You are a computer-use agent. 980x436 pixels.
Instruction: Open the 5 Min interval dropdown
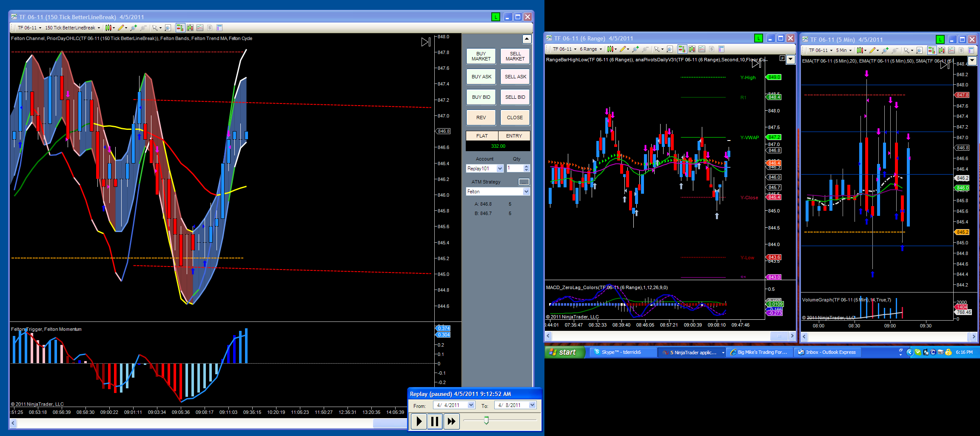[844, 50]
